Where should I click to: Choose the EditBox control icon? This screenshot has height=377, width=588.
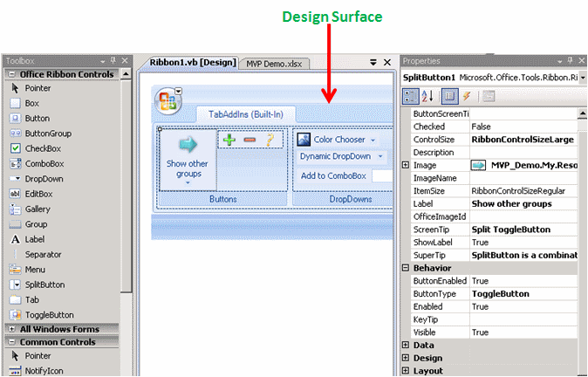(15, 194)
